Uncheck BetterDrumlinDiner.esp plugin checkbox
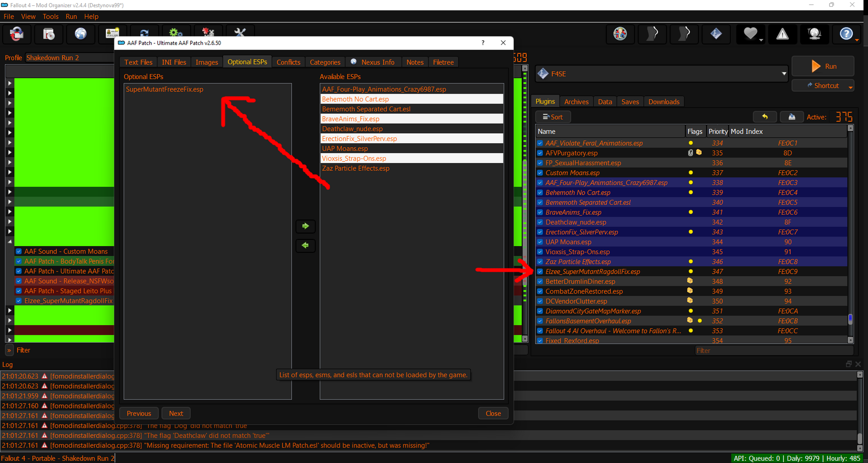Image resolution: width=868 pixels, height=463 pixels. (540, 281)
